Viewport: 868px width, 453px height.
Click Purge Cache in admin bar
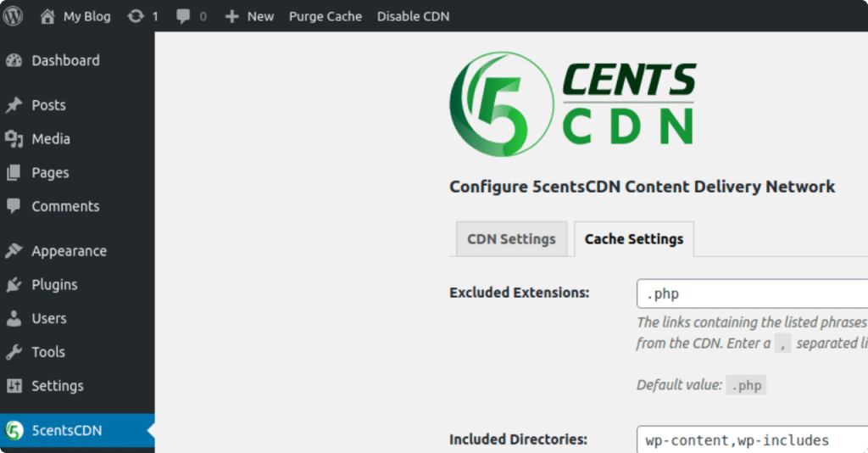click(325, 17)
